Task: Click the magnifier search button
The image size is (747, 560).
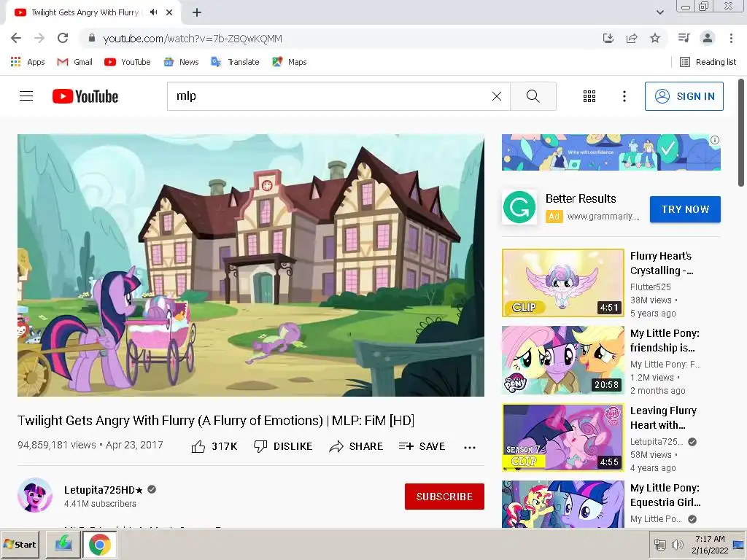Action: tap(533, 96)
